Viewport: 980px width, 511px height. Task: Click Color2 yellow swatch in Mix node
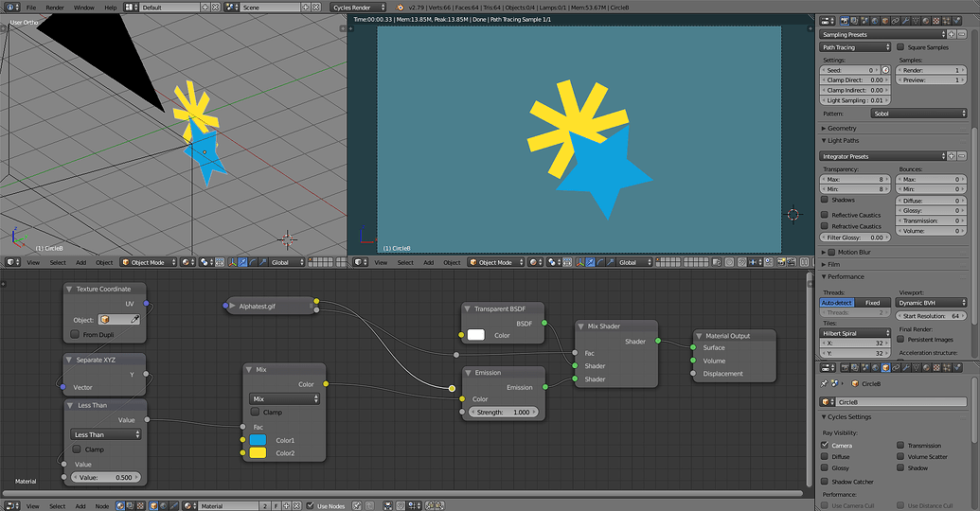point(258,453)
